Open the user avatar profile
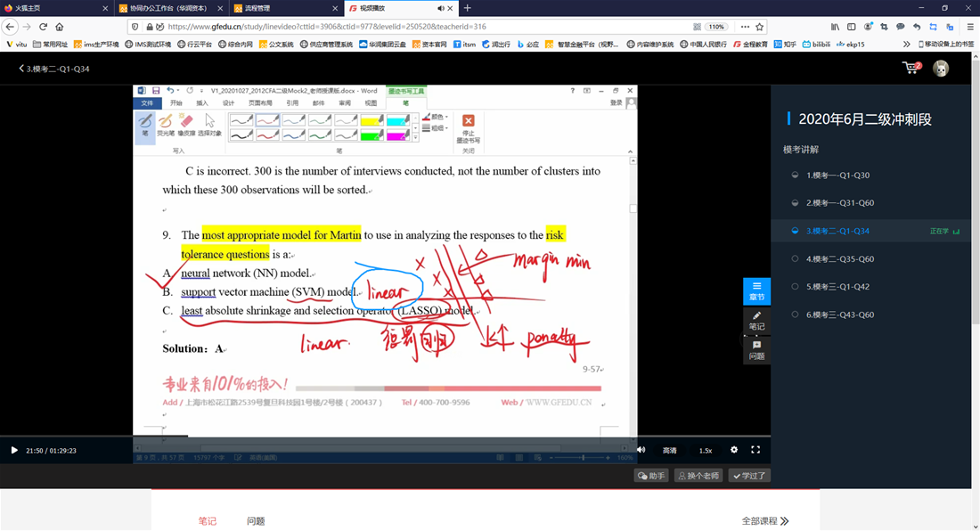This screenshot has width=980, height=531. click(x=941, y=68)
